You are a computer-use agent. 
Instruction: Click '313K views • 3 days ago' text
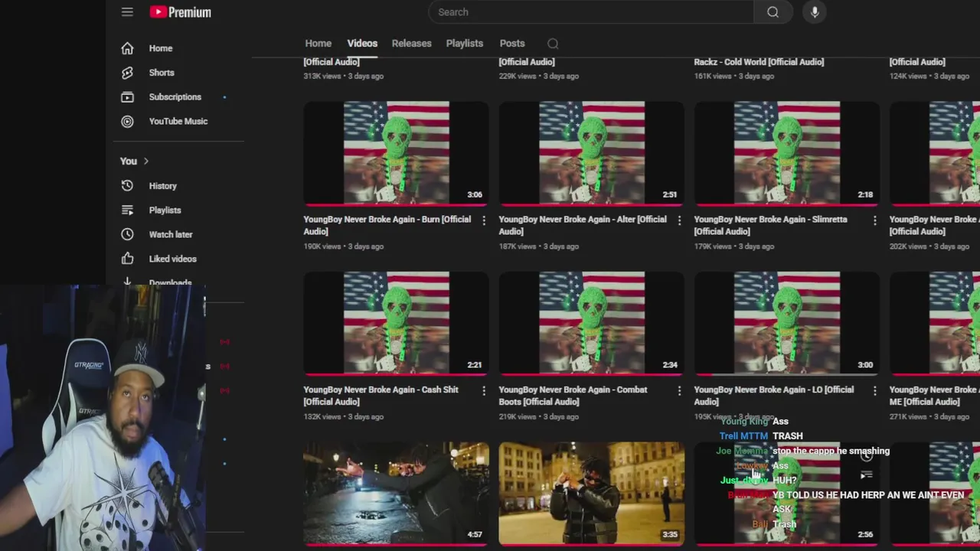pyautogui.click(x=343, y=77)
